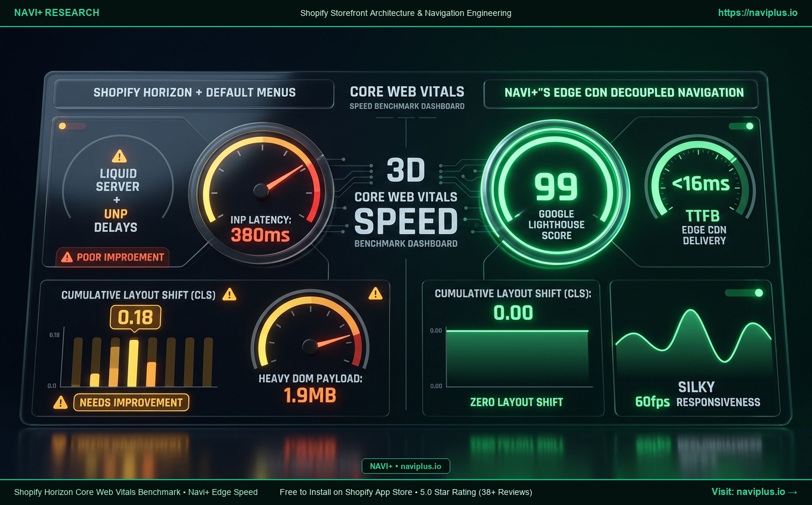Toggle the orange switch in the Liquid Server panel
The height and width of the screenshot is (505, 812).
[72, 126]
